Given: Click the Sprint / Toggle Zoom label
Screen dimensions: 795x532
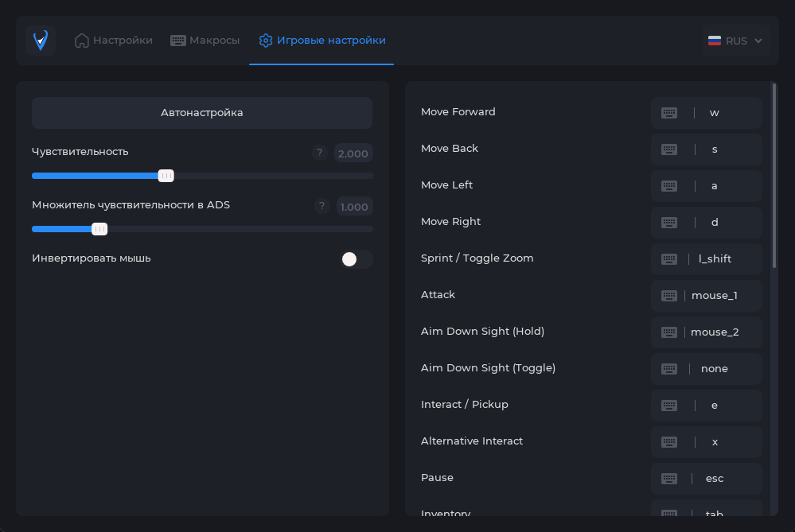Looking at the screenshot, I should click(477, 258).
